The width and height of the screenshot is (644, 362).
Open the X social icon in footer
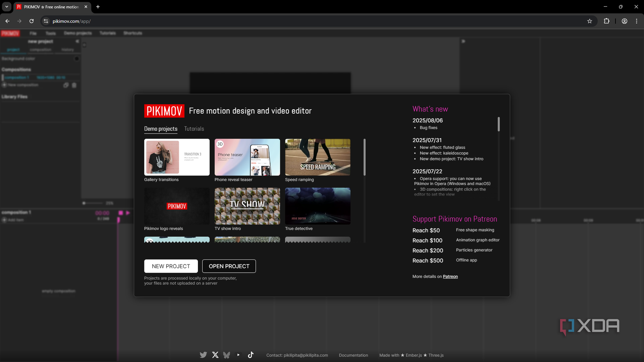(x=215, y=355)
